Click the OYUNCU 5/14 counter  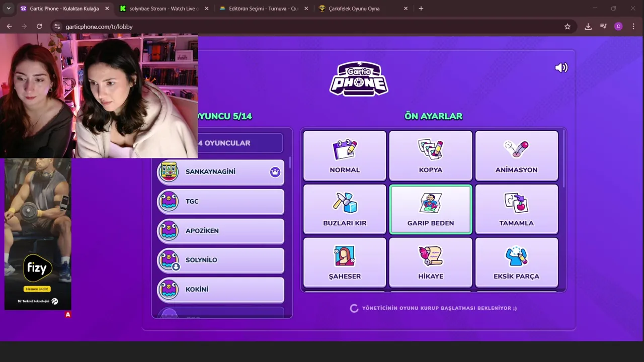tap(225, 116)
